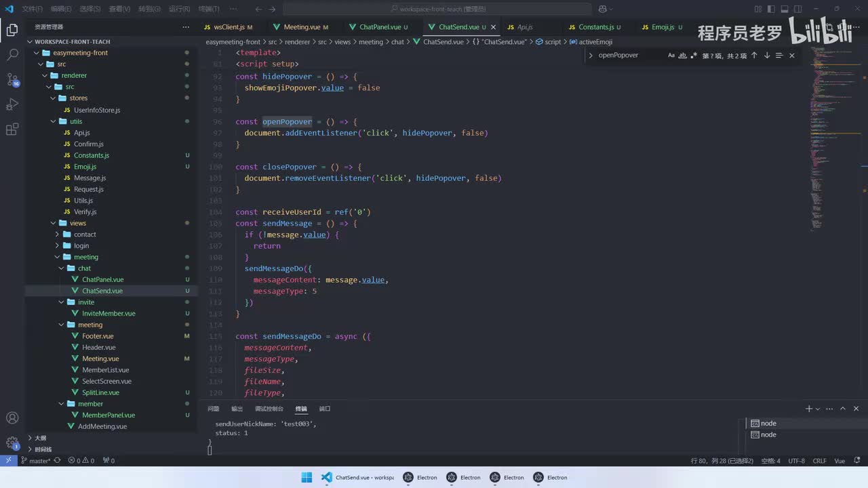Screen dimensions: 868x488
Task: Open the Run and Debug view
Action: [12, 104]
